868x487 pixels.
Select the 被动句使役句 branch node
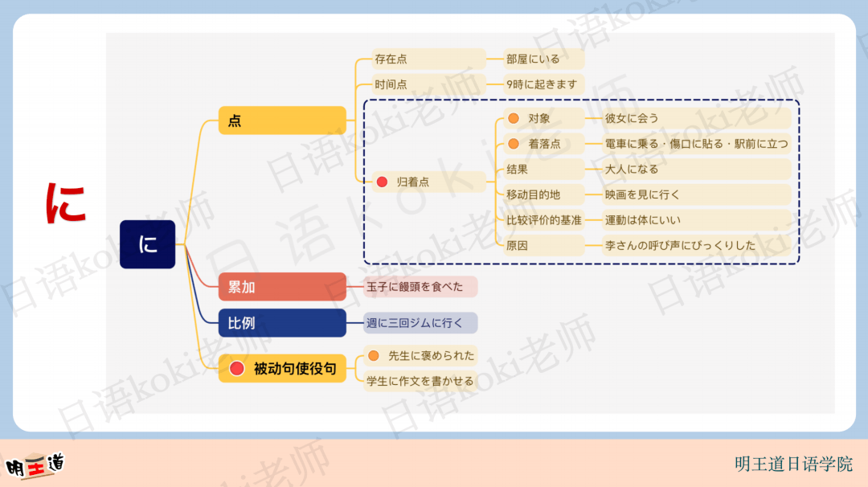point(282,368)
